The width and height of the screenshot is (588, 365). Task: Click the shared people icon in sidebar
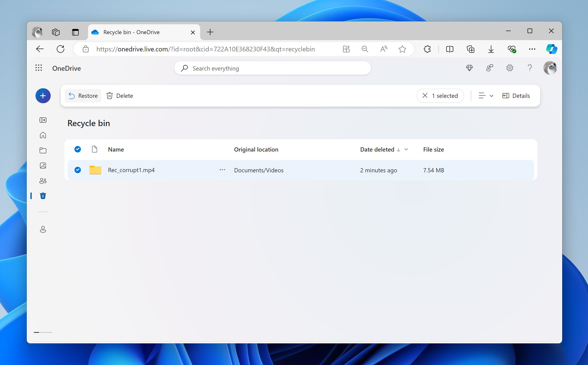43,180
